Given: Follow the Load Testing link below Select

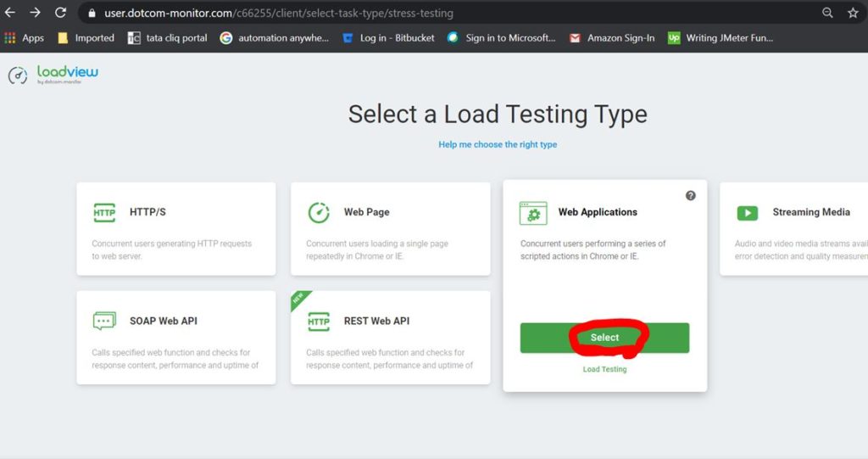Looking at the screenshot, I should point(604,369).
